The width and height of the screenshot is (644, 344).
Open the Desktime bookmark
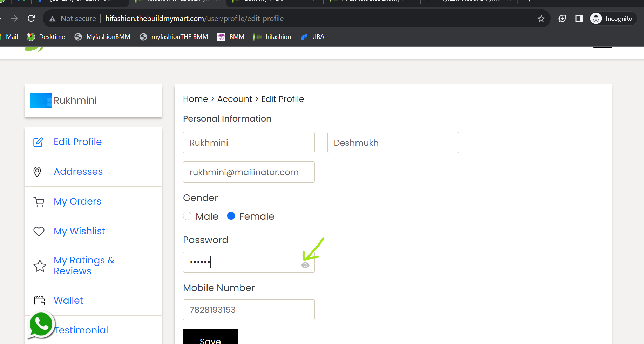point(46,37)
